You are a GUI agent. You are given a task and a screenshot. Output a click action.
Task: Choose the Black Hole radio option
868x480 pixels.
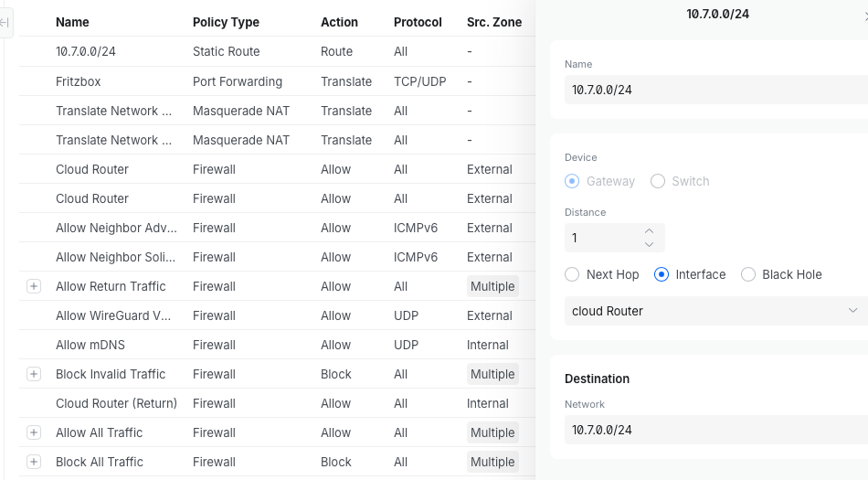pos(748,274)
